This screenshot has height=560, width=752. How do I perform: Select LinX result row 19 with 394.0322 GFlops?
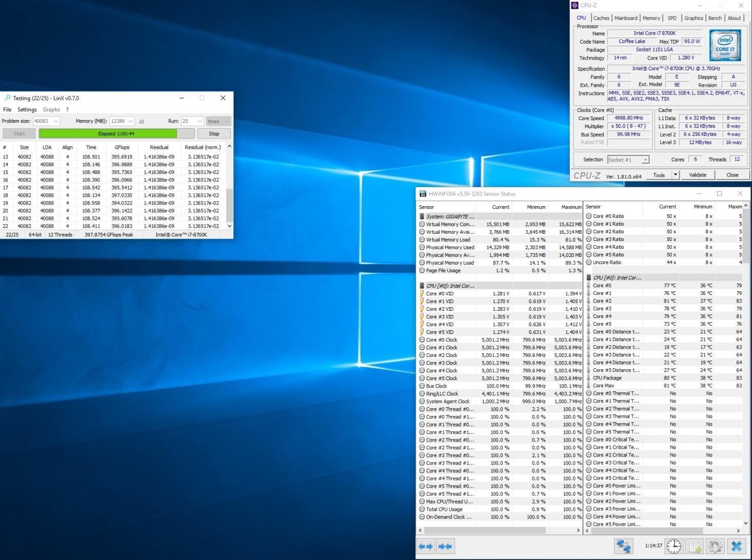(x=113, y=203)
